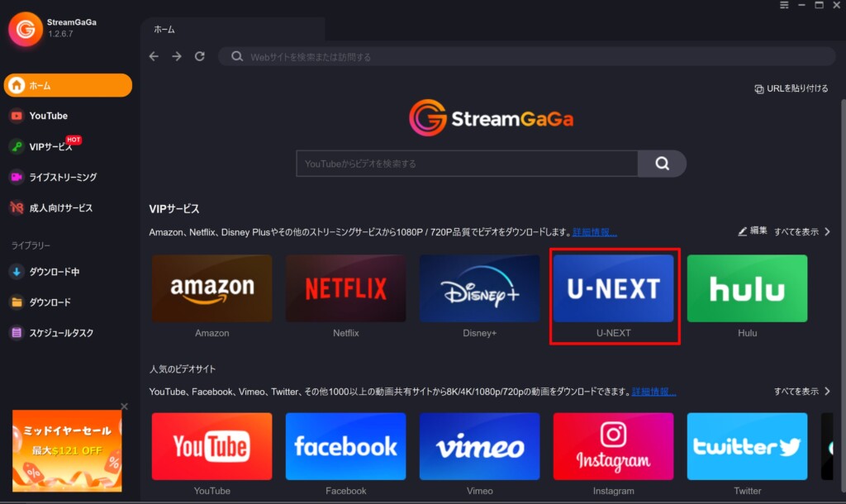
Task: Click the search button beside the YouTube field
Action: click(662, 164)
